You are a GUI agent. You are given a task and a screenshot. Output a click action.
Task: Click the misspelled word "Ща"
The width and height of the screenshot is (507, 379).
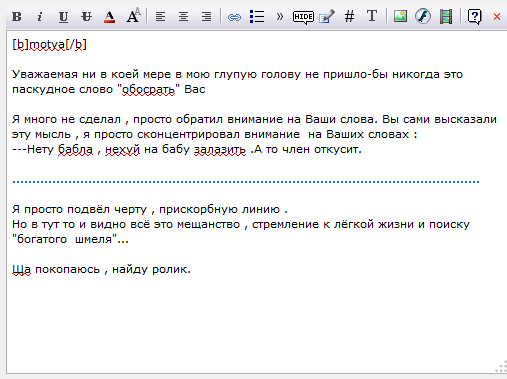pos(21,269)
